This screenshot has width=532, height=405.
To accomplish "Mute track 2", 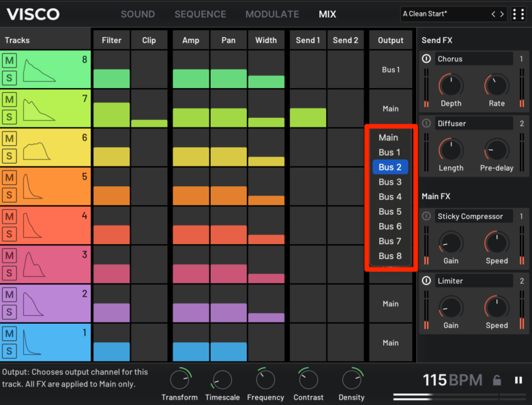I will click(x=10, y=295).
